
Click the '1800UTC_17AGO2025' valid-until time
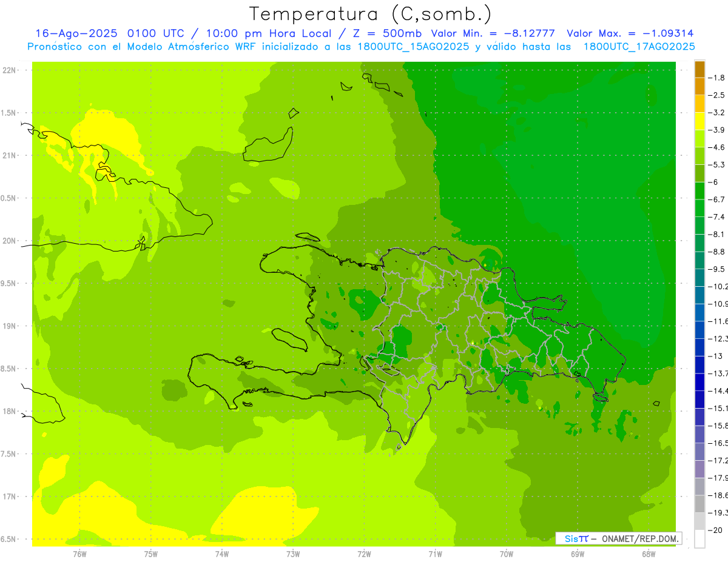pos(639,47)
